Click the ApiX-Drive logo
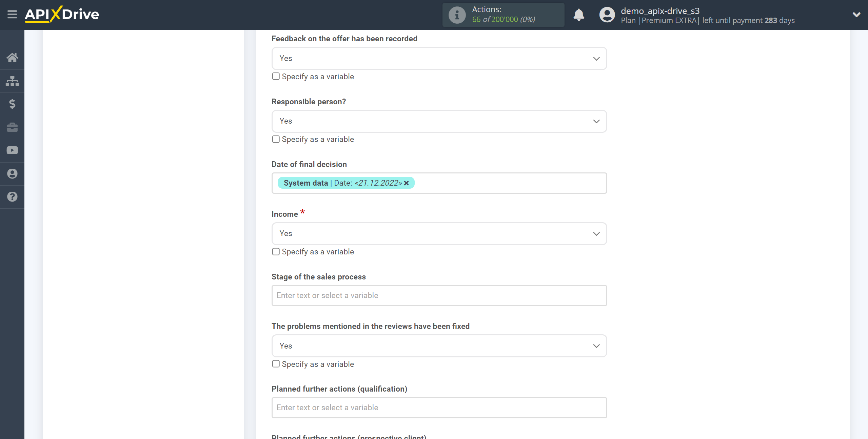Screen dimensions: 868x439 [x=62, y=15]
